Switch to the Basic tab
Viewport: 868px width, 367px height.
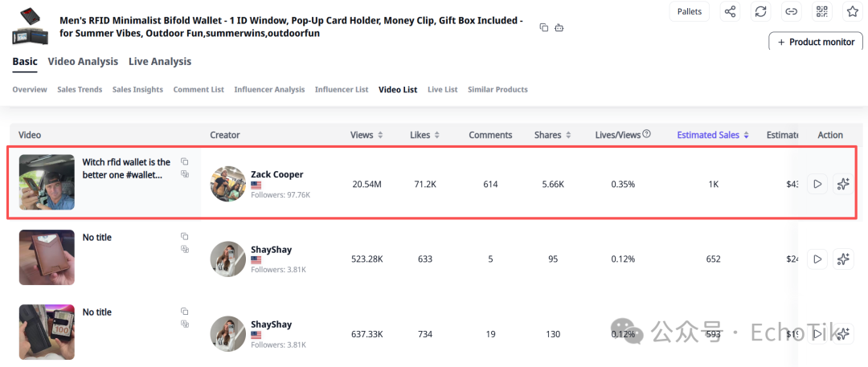pyautogui.click(x=25, y=62)
